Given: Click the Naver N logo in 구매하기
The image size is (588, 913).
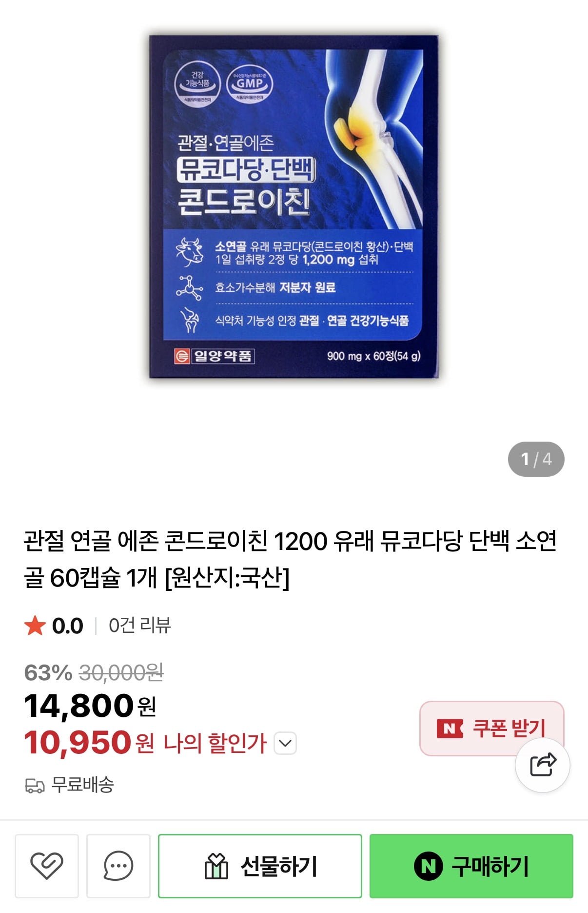Looking at the screenshot, I should (x=428, y=866).
